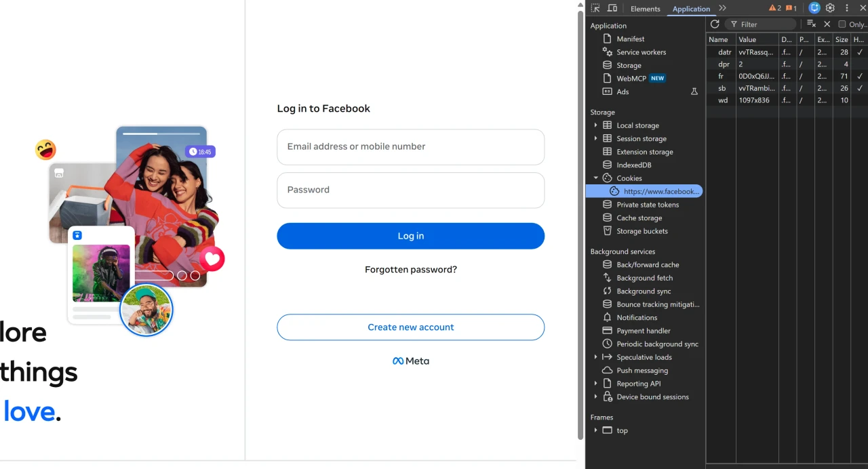Check the Only show cookies checkbox
Screen dimensions: 868x469
(842, 24)
